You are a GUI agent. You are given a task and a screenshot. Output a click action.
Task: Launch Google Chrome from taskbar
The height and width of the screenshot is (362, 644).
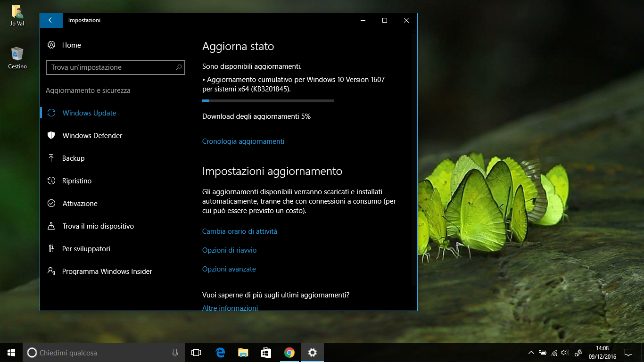coord(289,353)
